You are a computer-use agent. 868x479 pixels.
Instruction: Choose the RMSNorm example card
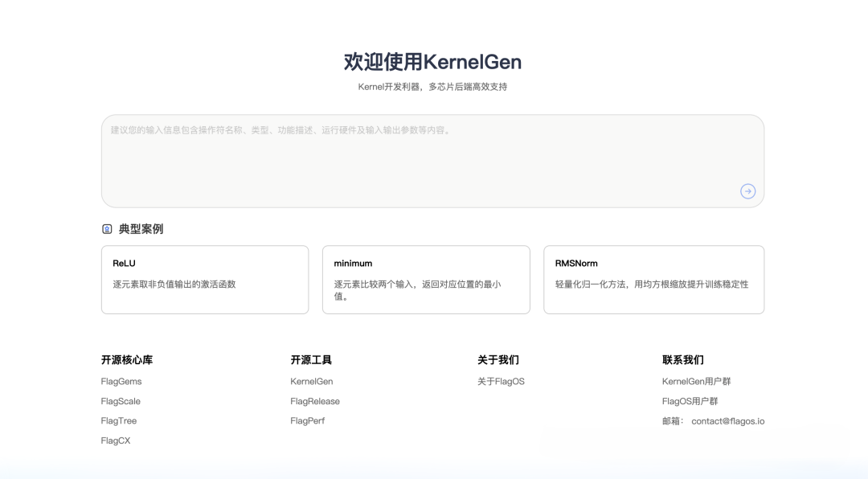click(x=653, y=279)
